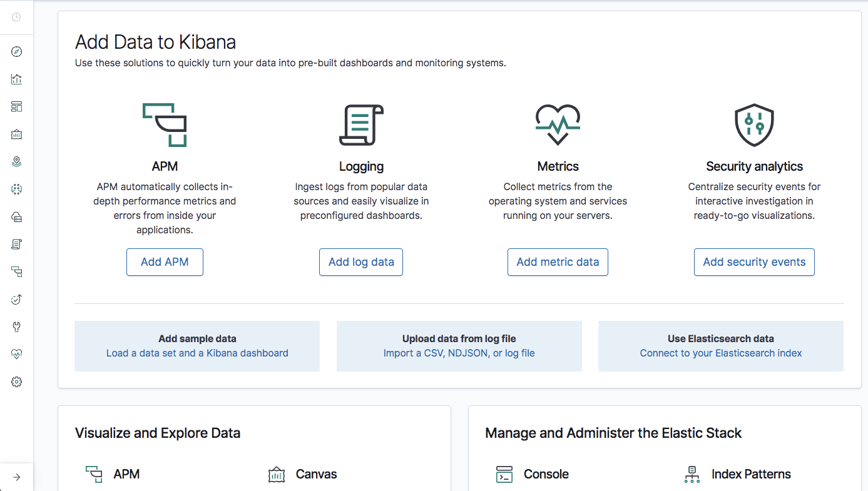Image resolution: width=868 pixels, height=491 pixels.
Task: Click the Add security events button
Action: [754, 262]
